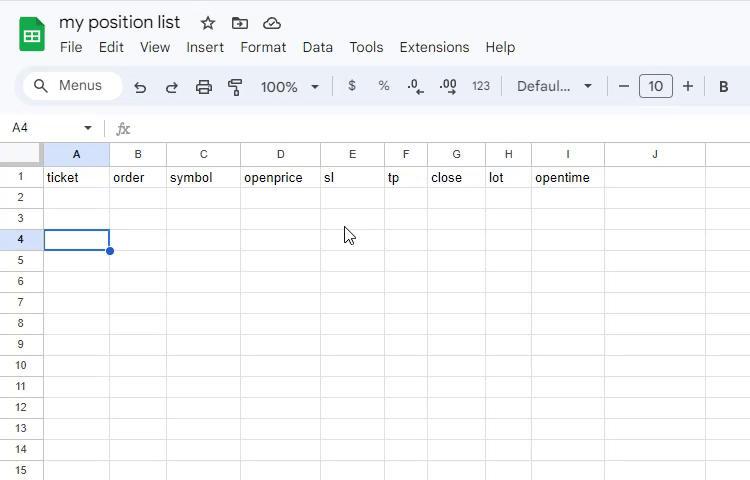This screenshot has height=480, width=750.
Task: Select the lot cell
Action: 508,177
